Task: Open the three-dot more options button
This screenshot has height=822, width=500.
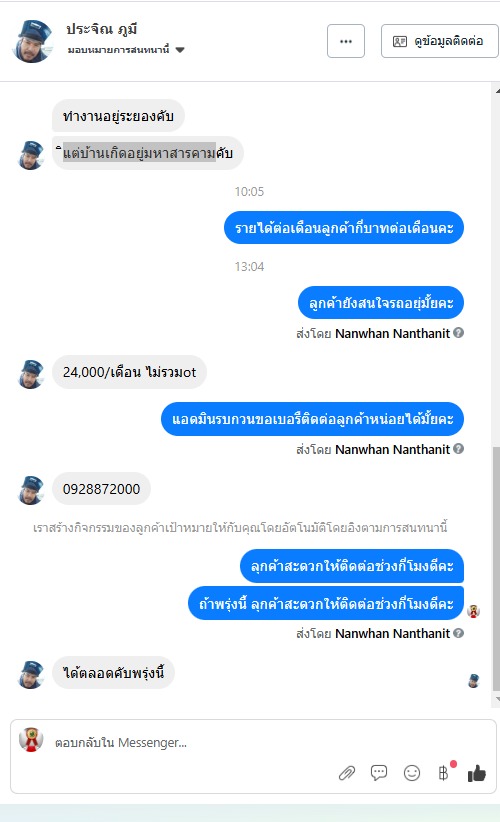Action: click(346, 41)
